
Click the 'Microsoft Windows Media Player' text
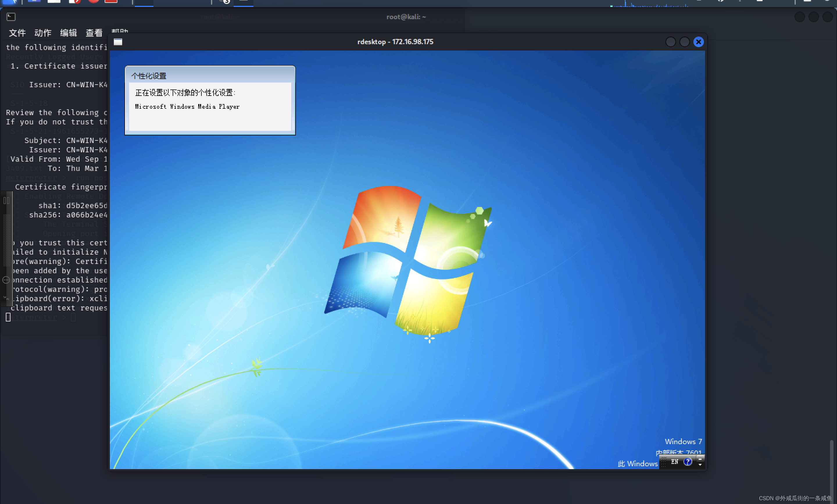[187, 107]
